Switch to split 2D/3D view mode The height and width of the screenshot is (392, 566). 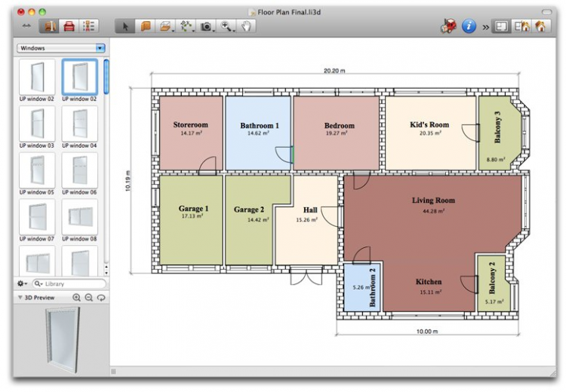(x=521, y=26)
